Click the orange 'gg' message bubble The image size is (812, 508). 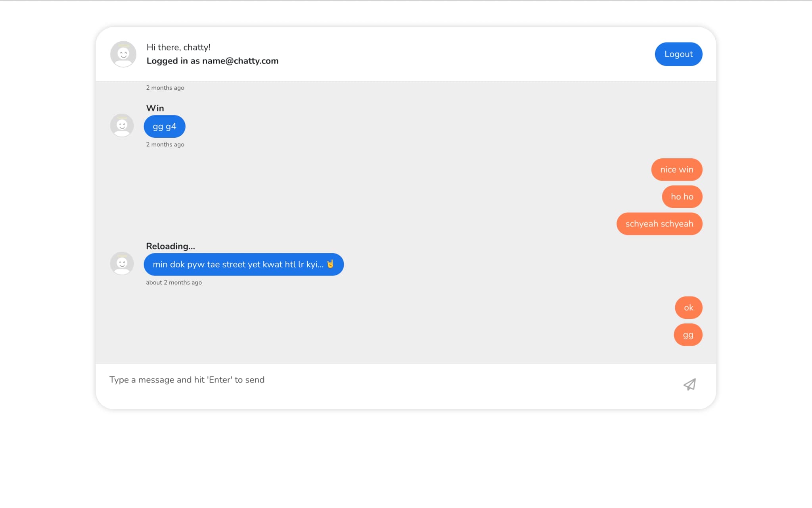[688, 335]
